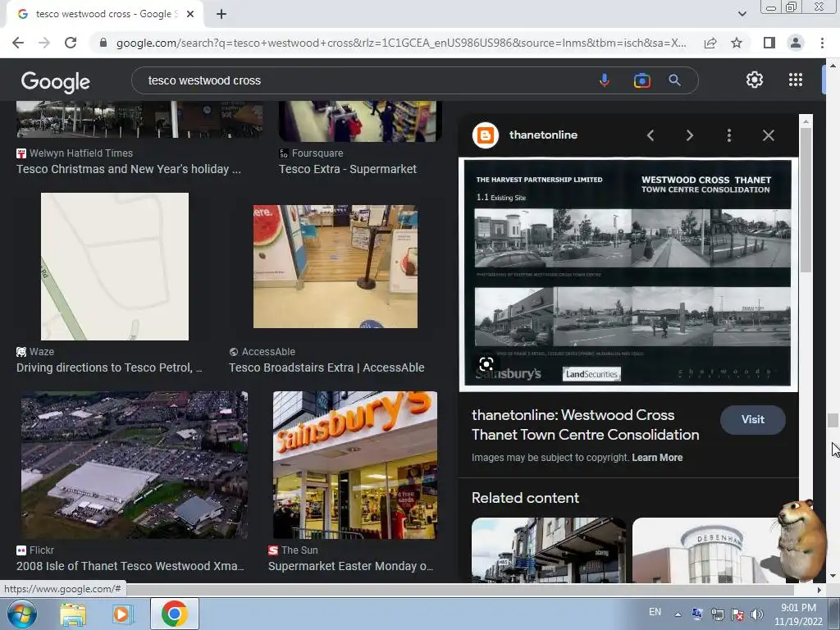Open a new browser tab
840x630 pixels.
221,15
